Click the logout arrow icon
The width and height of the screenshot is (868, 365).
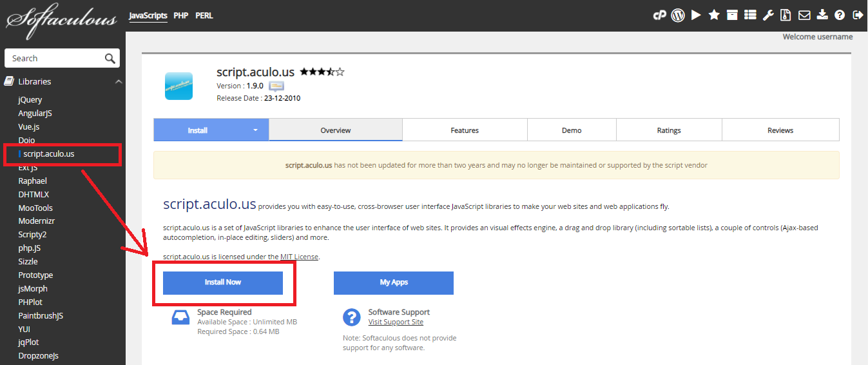(x=858, y=15)
